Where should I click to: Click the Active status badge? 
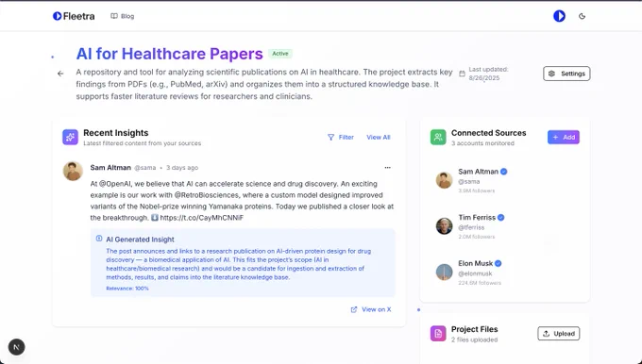(x=280, y=54)
